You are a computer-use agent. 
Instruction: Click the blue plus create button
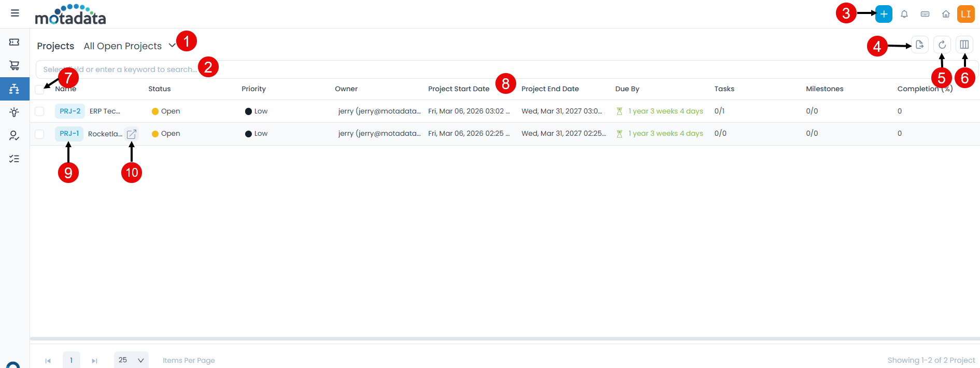tap(884, 14)
